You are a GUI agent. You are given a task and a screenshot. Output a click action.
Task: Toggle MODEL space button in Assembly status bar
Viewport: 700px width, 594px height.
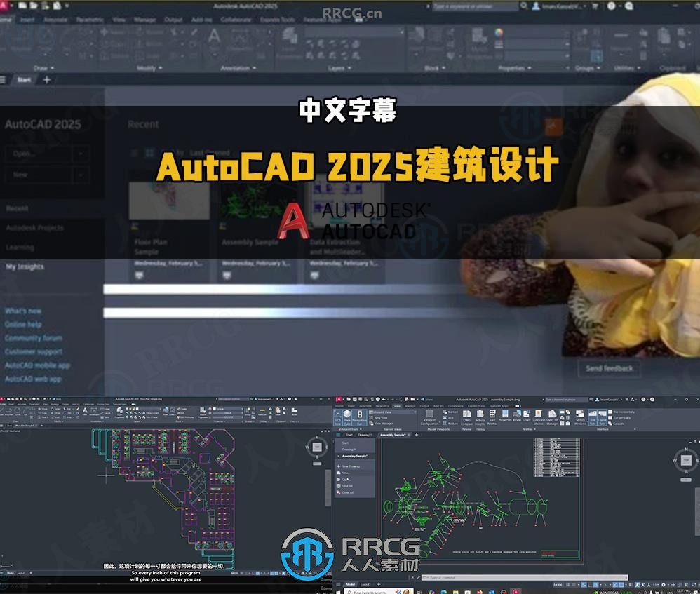click(558, 585)
